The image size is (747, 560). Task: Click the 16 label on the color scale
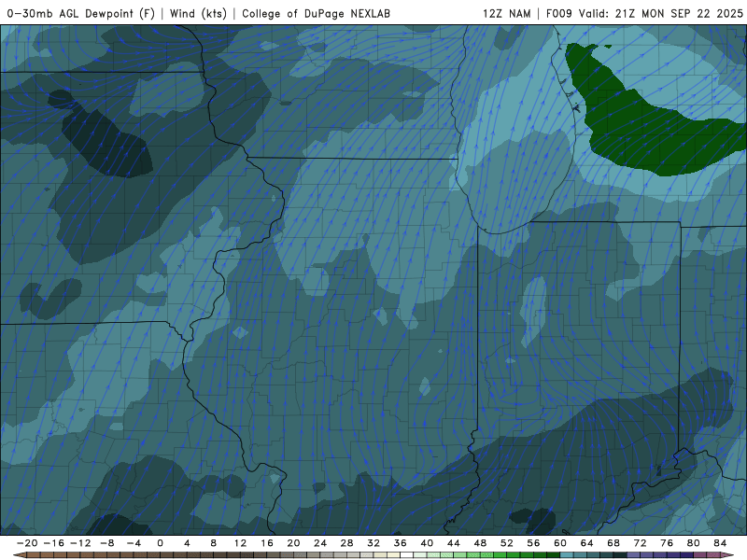267,543
